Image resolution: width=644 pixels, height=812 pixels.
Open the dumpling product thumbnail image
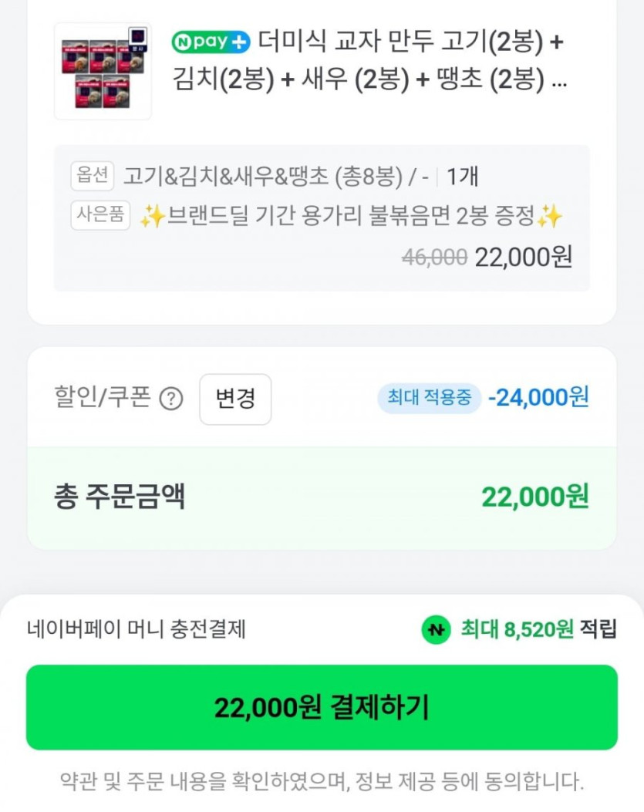(103, 71)
